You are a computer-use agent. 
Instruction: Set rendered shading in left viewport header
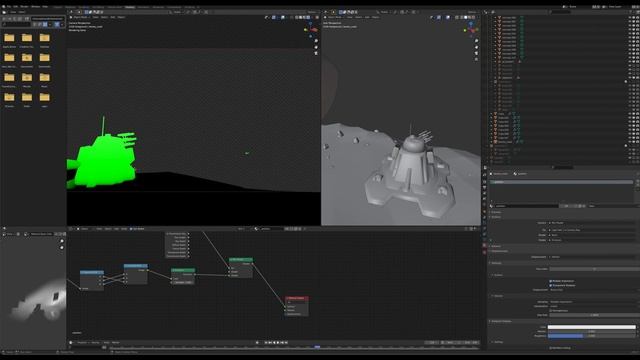click(308, 17)
